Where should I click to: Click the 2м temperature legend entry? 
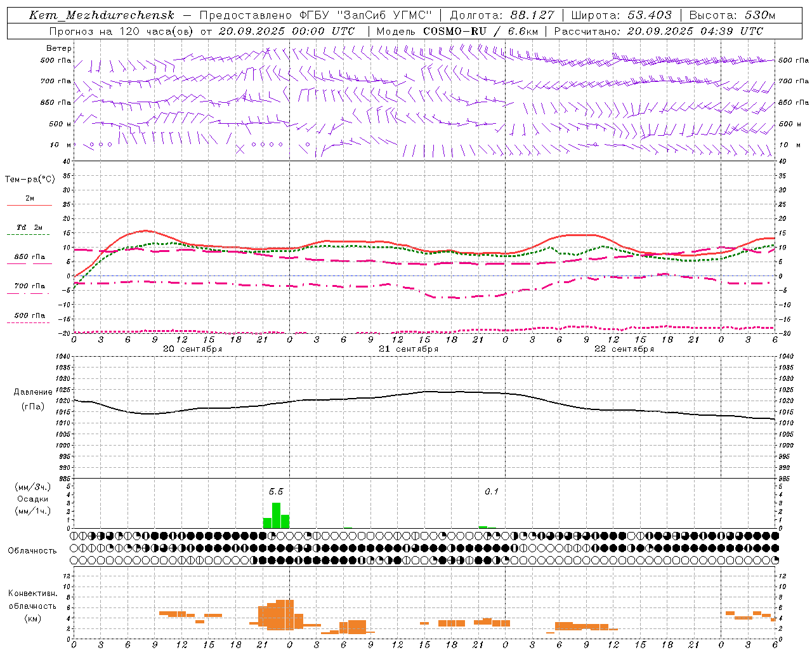(30, 198)
